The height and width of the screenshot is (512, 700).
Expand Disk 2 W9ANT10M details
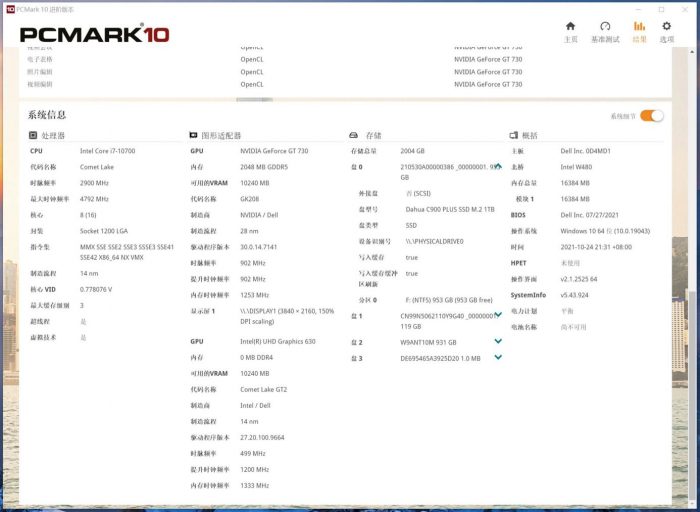click(498, 342)
